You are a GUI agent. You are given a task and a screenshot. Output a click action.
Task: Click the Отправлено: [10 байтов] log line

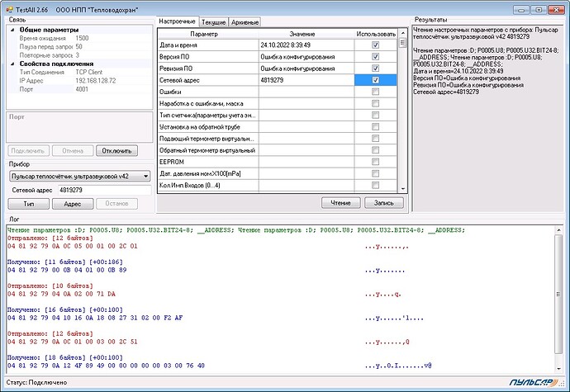50,286
